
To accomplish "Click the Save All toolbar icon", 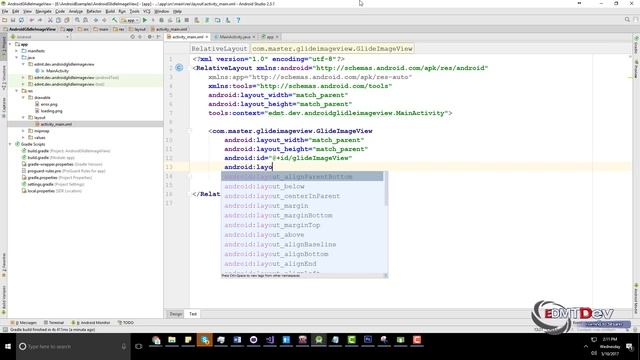I will pos(13,20).
